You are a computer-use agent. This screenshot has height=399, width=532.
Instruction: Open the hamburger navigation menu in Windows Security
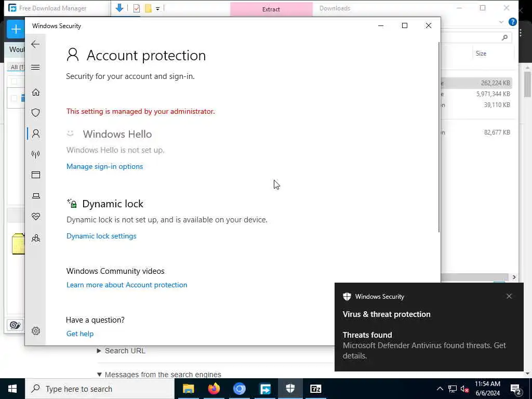click(x=35, y=67)
